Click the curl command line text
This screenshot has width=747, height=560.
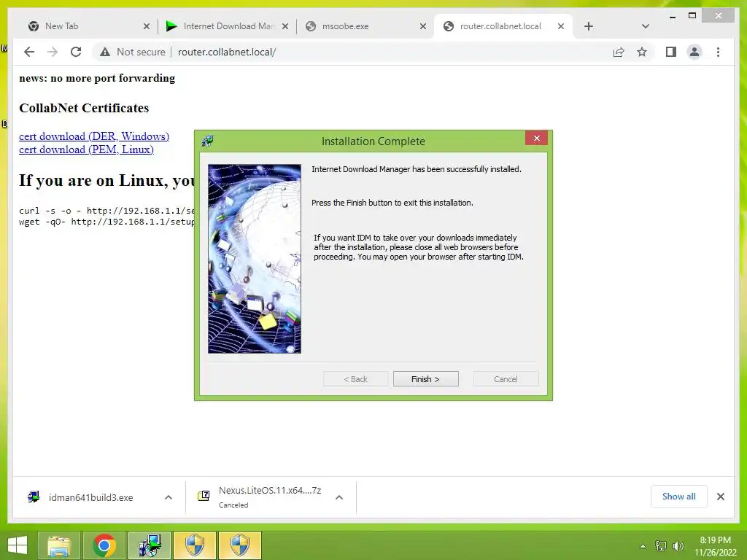tap(107, 211)
